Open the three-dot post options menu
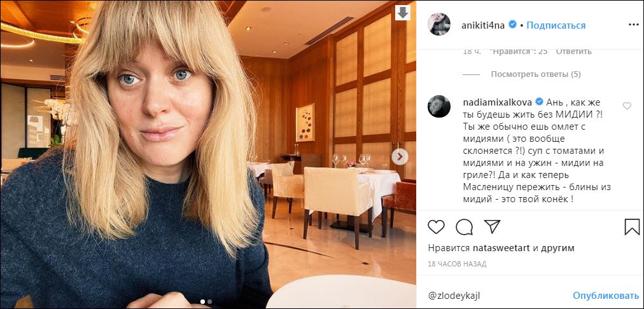 coord(633,25)
